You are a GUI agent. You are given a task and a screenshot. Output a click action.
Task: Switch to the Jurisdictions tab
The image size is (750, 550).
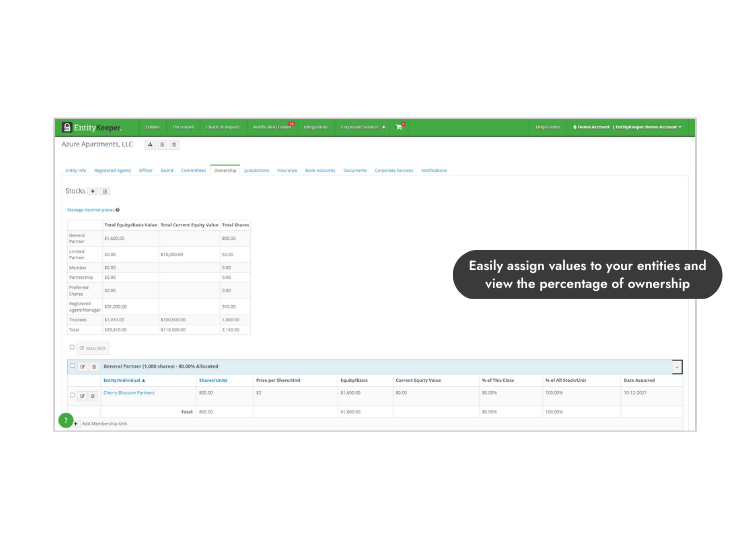[256, 170]
